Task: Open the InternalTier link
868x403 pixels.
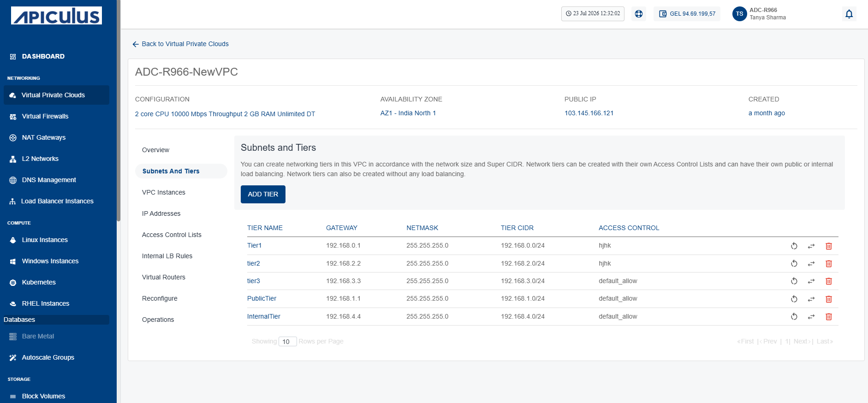Action: (264, 316)
